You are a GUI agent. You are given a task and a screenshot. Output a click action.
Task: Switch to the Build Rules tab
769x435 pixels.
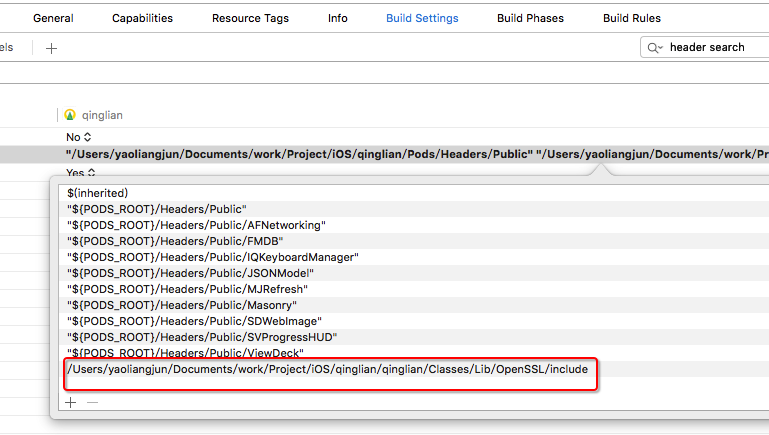coord(631,18)
